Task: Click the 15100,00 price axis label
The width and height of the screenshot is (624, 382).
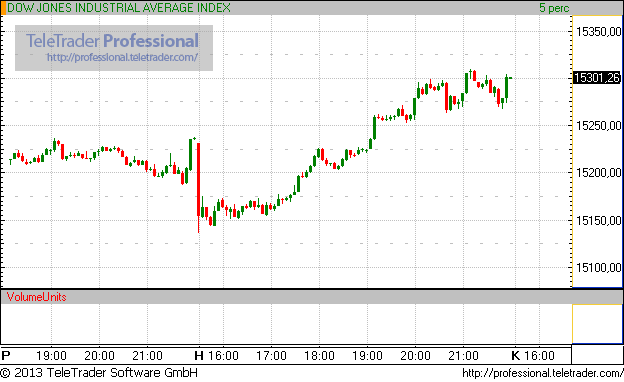Action: point(599,267)
